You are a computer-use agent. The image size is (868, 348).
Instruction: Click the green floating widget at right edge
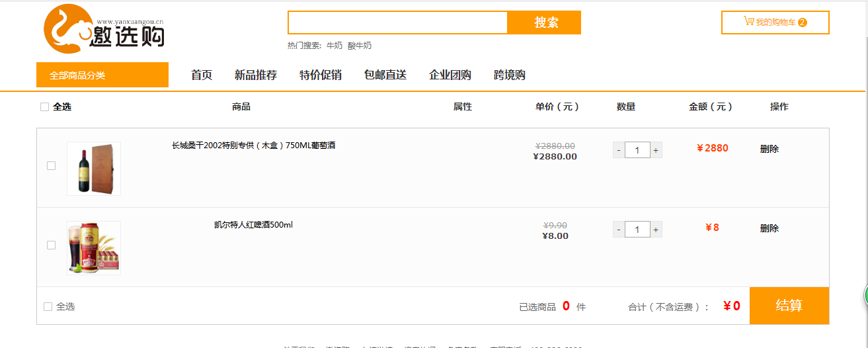(x=865, y=296)
